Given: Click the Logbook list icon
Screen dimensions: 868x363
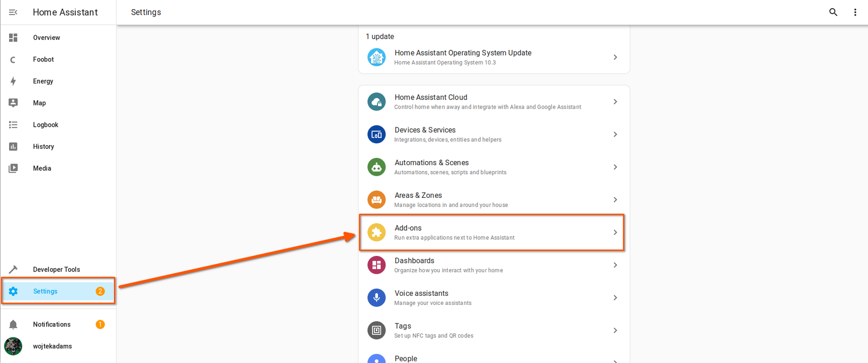Looking at the screenshot, I should 13,125.
